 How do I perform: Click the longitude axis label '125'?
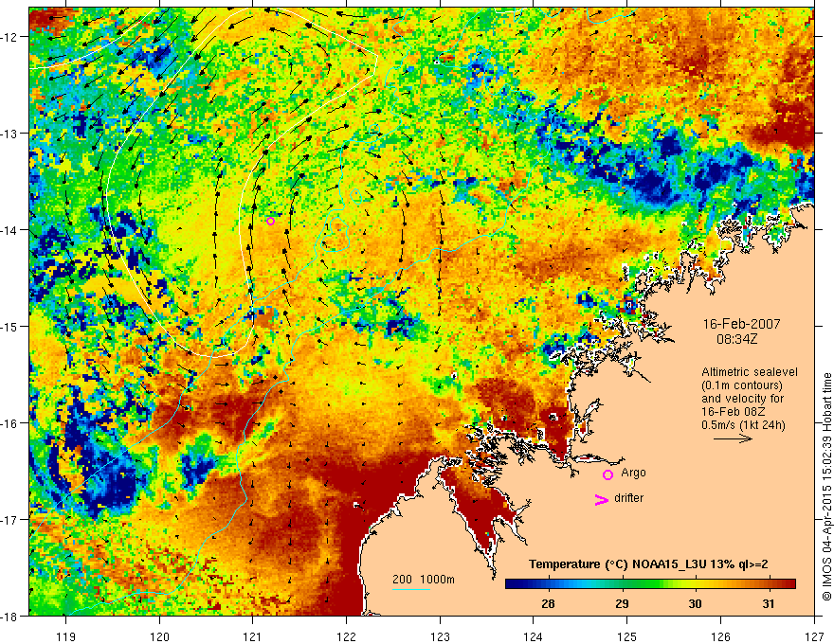point(627,636)
